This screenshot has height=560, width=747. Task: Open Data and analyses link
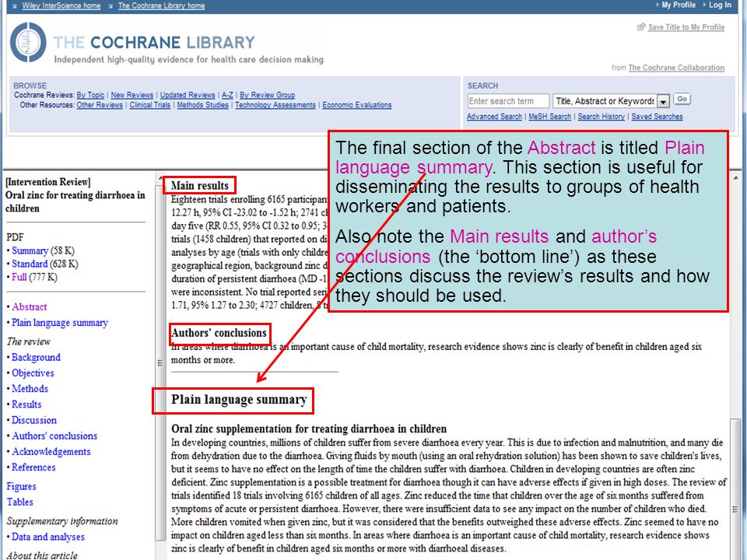coord(47,537)
